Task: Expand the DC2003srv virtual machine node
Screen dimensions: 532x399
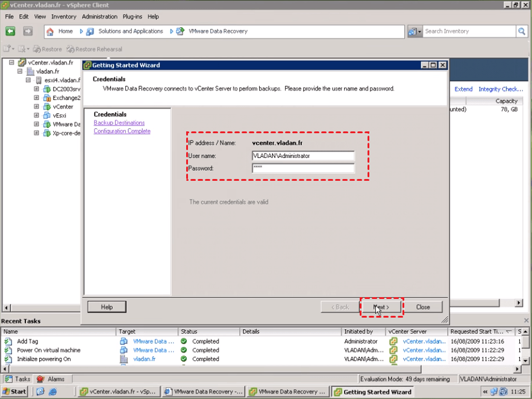Action: coord(36,89)
